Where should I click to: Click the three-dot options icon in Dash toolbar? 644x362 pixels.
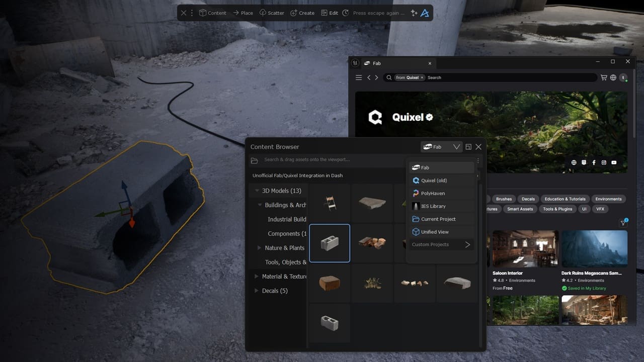[192, 13]
